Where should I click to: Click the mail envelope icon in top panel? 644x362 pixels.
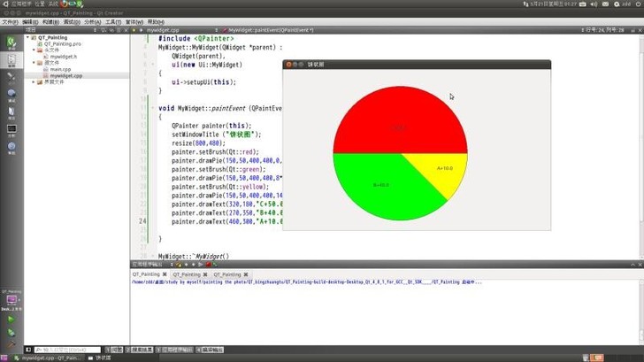click(x=605, y=4)
